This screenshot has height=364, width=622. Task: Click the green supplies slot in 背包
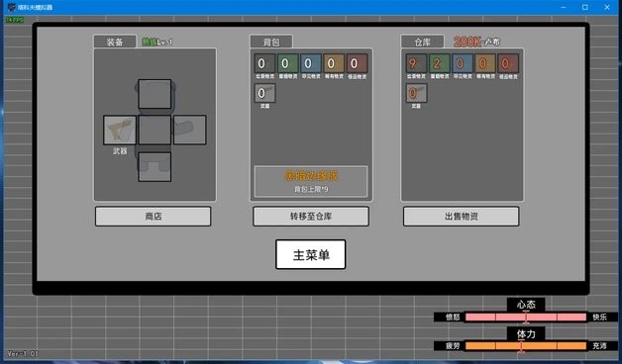(287, 63)
